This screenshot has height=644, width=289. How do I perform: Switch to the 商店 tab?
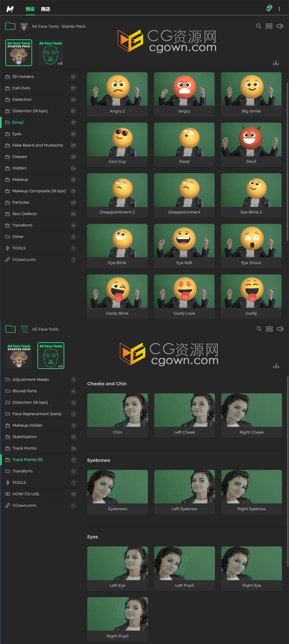coord(46,9)
